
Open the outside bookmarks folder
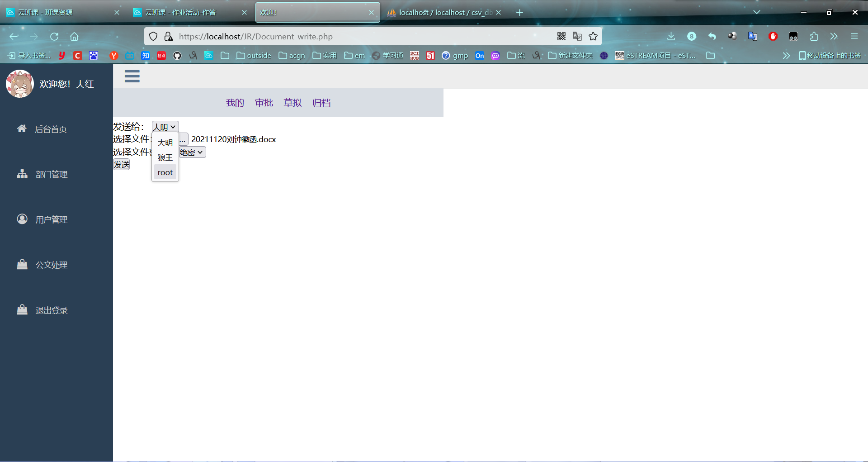[254, 56]
